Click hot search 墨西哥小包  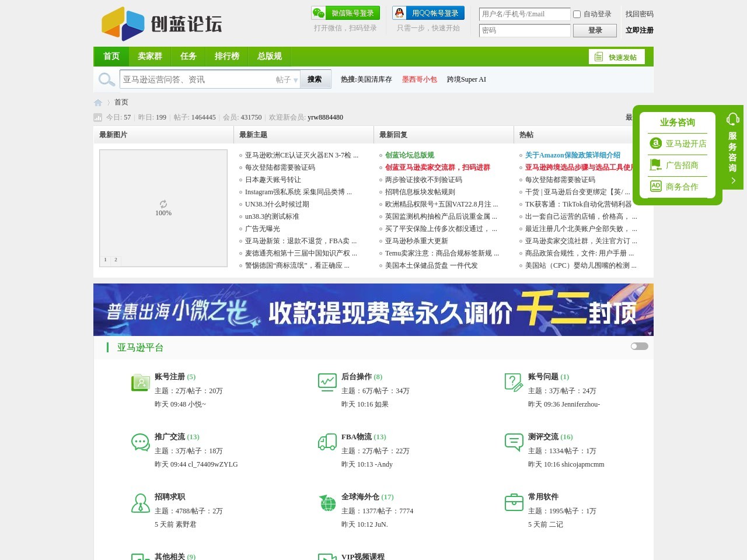420,79
